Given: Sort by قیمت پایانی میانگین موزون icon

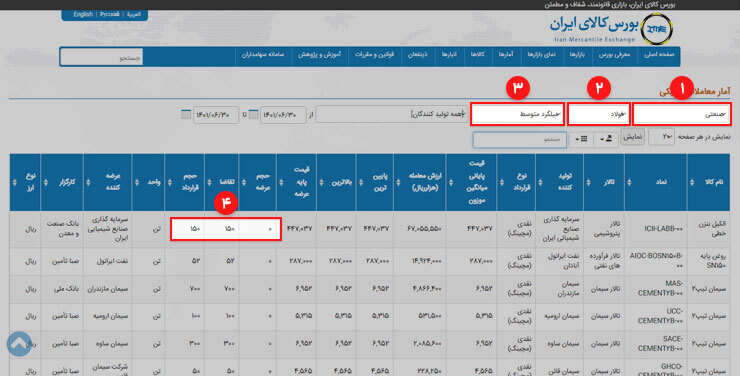Looking at the screenshot, I should (451, 182).
